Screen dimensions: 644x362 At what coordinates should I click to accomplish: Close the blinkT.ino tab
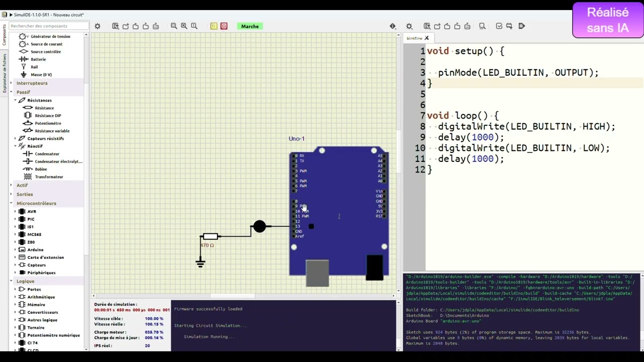[427, 38]
